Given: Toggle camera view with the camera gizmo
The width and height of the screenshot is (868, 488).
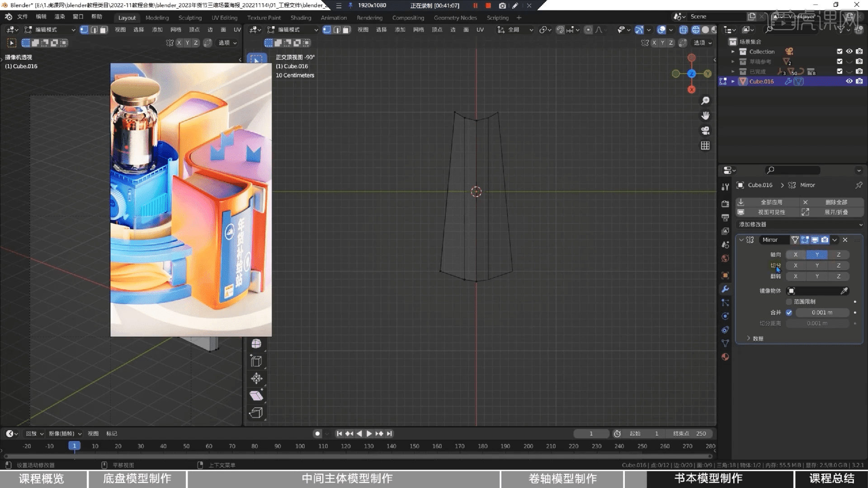Looking at the screenshot, I should click(705, 131).
